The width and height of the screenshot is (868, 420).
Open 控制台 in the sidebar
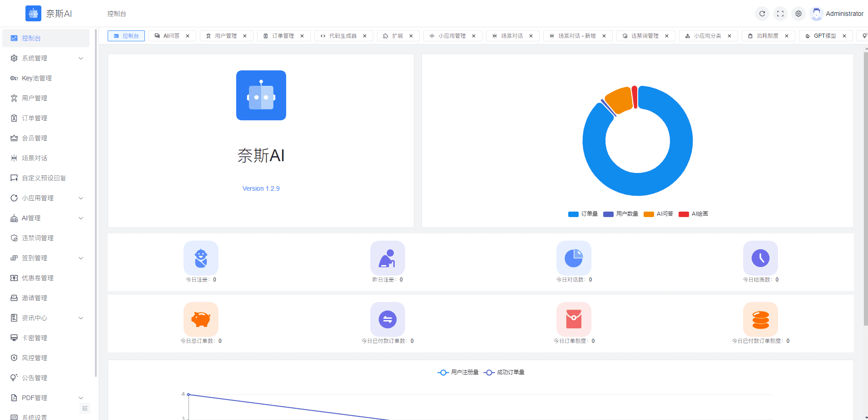click(x=46, y=38)
